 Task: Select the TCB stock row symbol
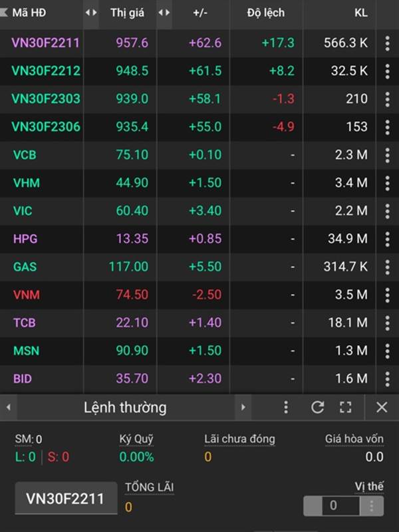pos(25,323)
